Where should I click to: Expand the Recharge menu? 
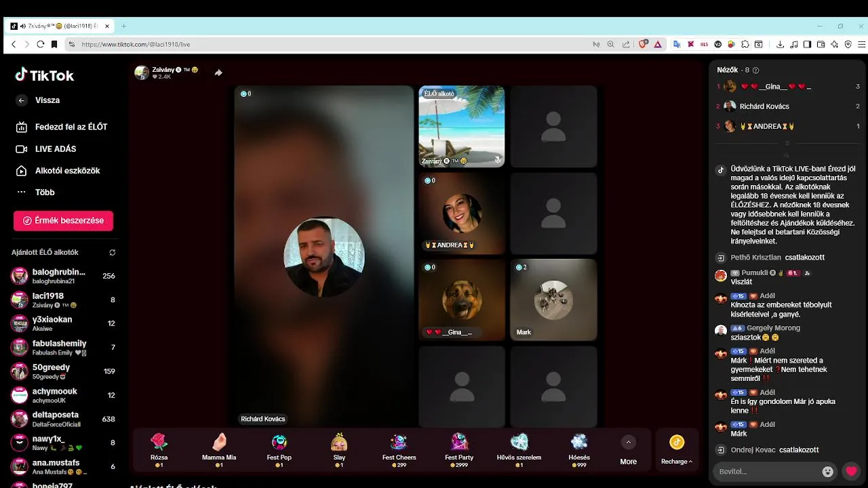click(677, 450)
